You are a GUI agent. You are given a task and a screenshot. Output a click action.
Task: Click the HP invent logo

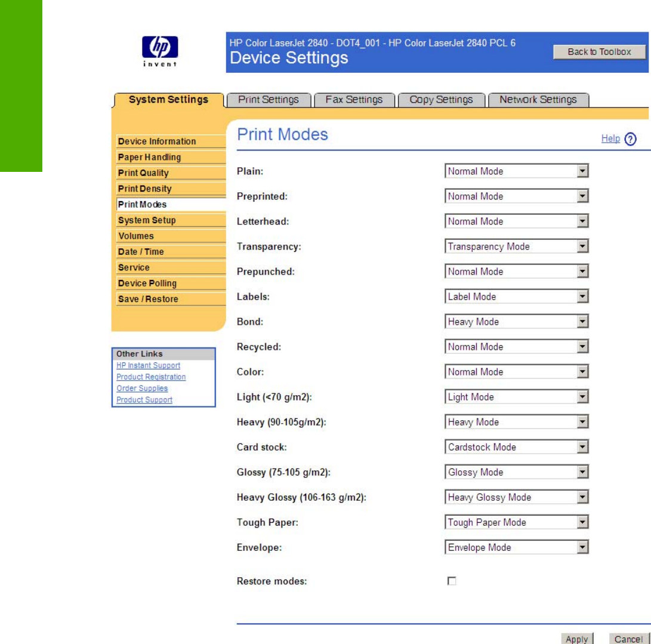pos(160,51)
